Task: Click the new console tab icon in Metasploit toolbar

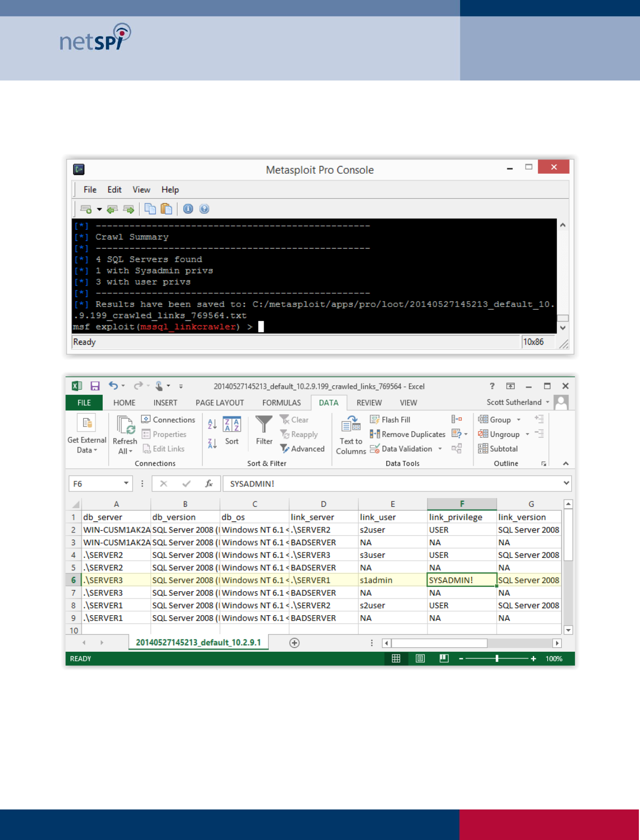Action: (x=86, y=209)
